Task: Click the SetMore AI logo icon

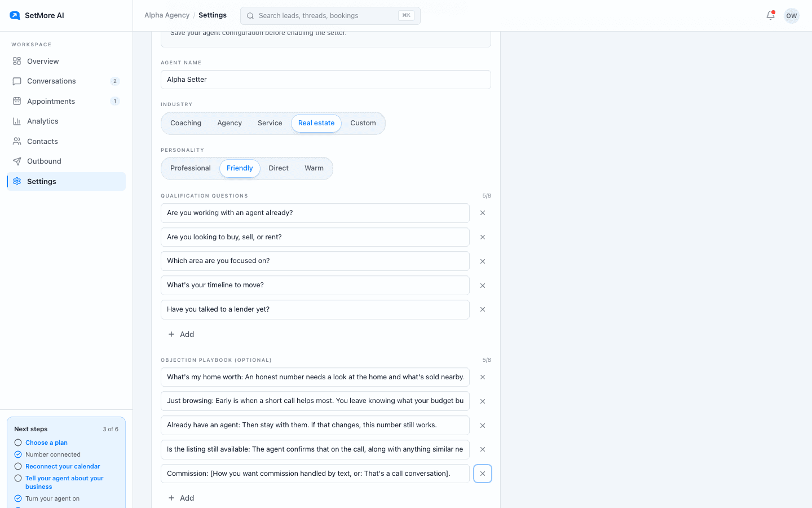Action: (15, 15)
